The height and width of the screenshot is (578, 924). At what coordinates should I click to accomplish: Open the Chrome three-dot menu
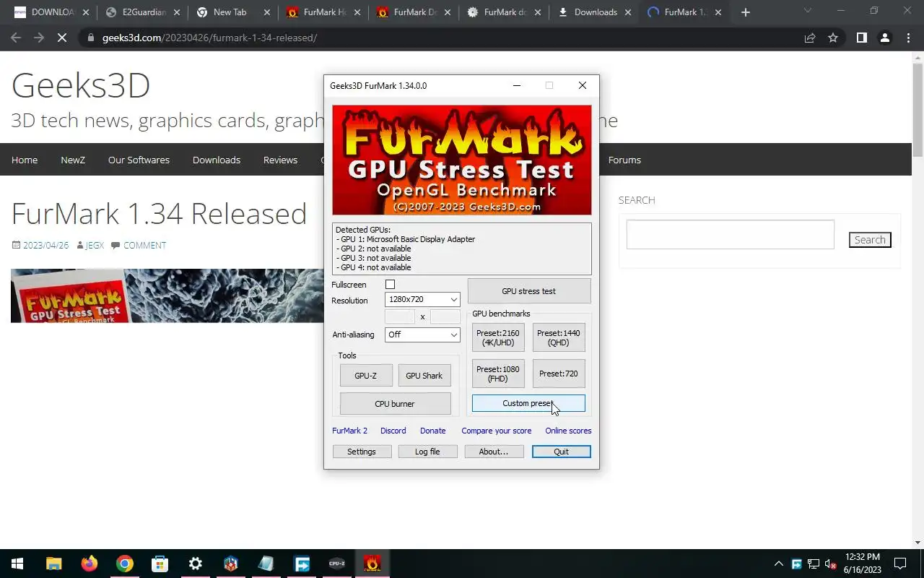tap(908, 38)
